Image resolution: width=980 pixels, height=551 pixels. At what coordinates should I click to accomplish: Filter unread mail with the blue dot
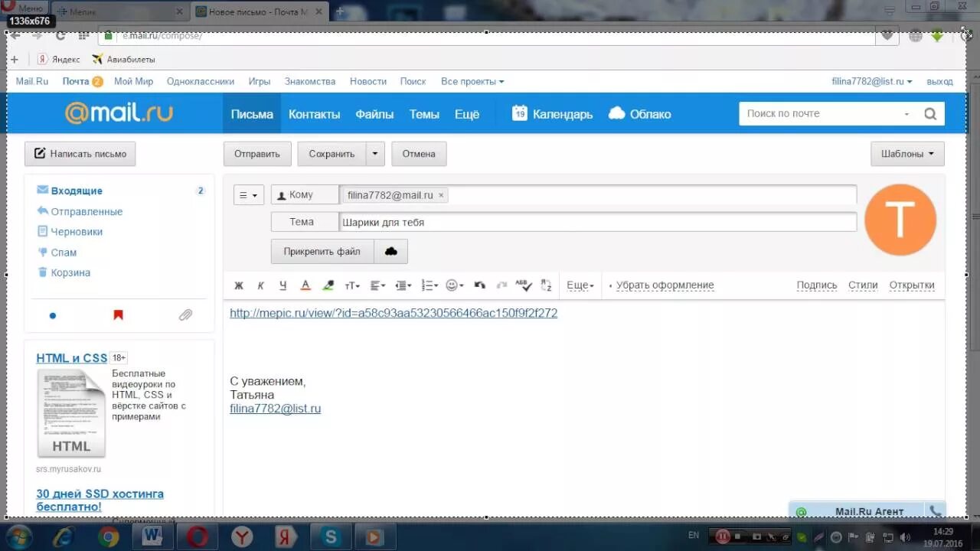[53, 315]
